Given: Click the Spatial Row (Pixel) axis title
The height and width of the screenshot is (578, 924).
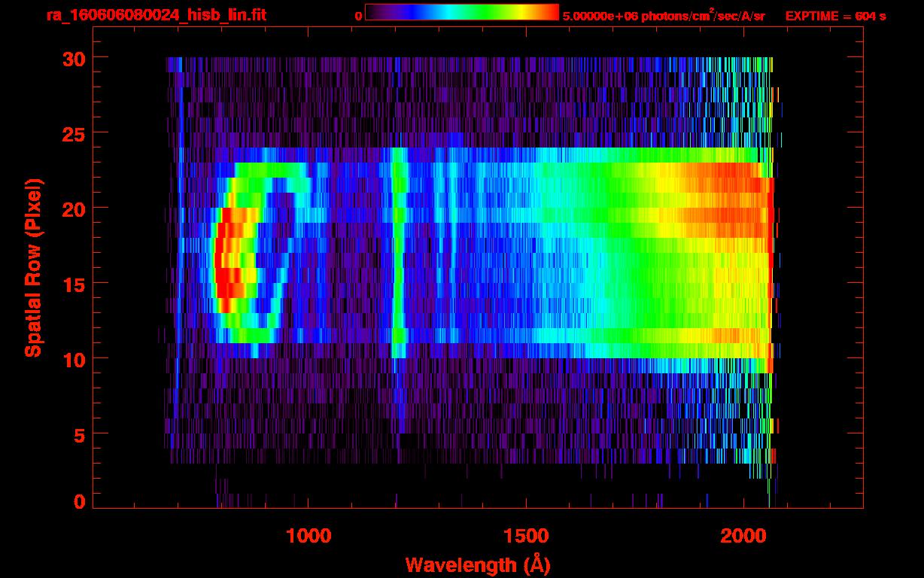Looking at the screenshot, I should tap(32, 267).
